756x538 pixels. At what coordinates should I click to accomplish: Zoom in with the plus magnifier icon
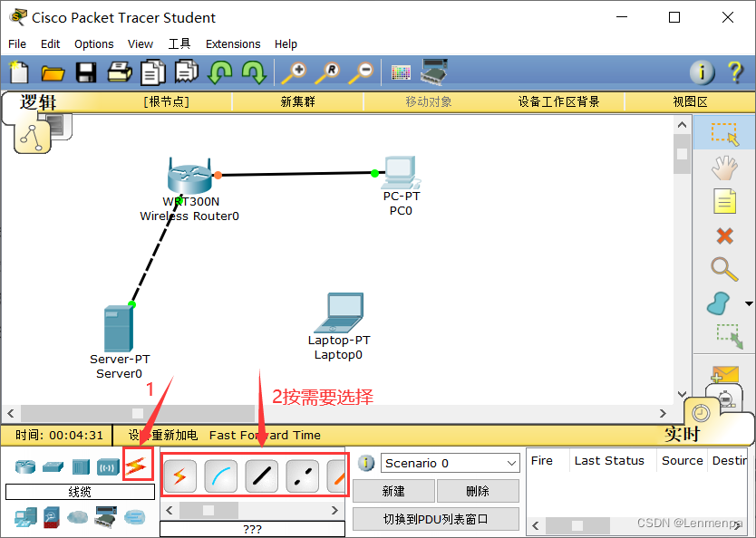(294, 72)
